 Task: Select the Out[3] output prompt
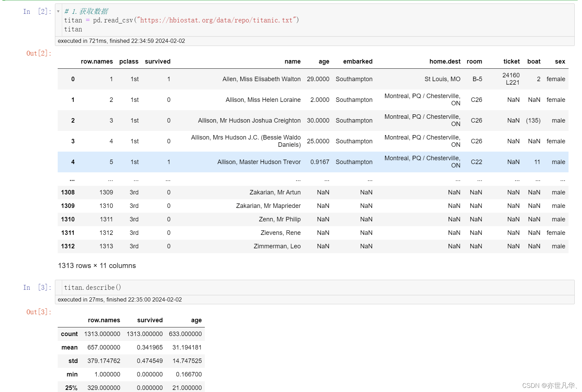39,312
